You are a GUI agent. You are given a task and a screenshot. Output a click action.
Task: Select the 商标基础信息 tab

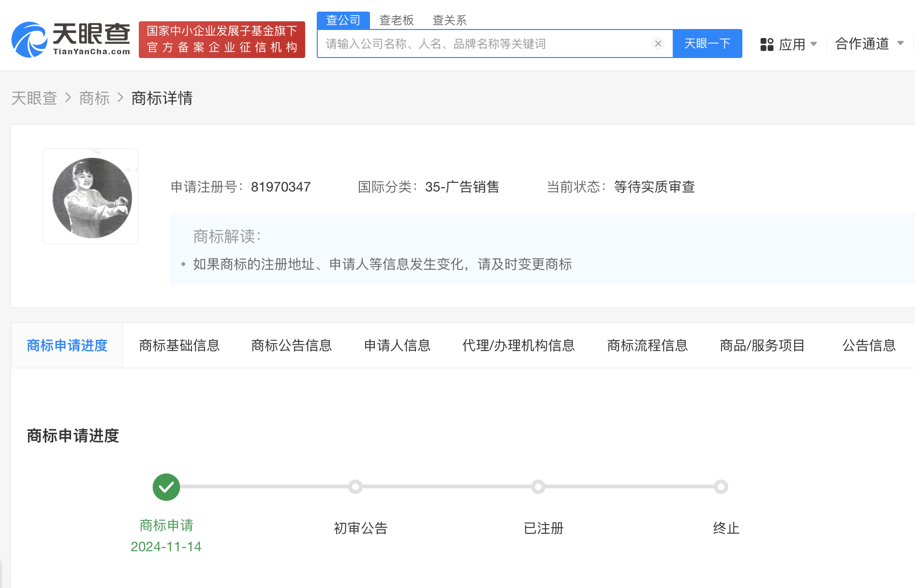coord(179,345)
